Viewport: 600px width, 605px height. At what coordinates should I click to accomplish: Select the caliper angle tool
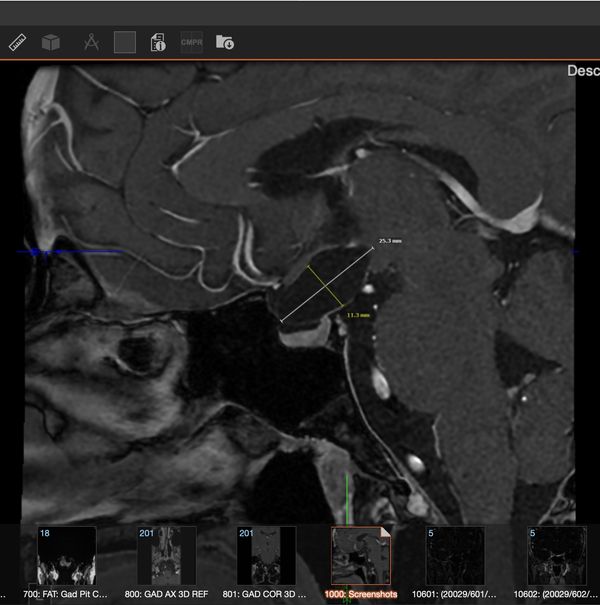[91, 42]
